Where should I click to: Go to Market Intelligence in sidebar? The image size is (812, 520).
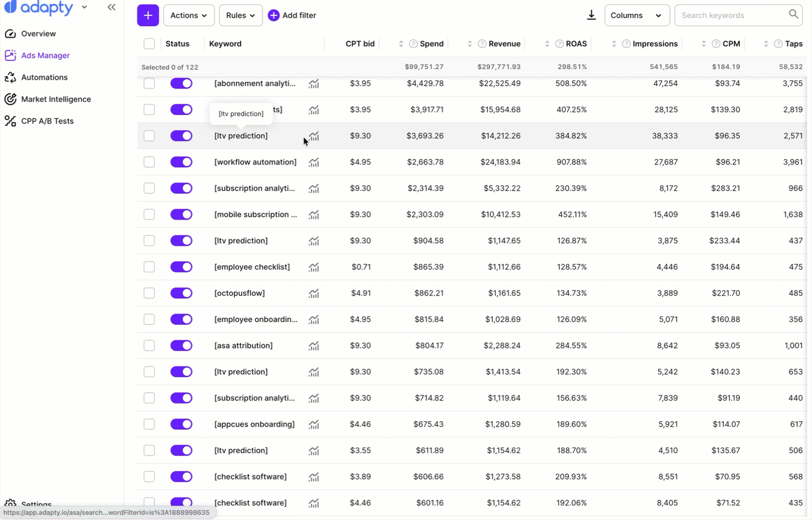coord(56,99)
